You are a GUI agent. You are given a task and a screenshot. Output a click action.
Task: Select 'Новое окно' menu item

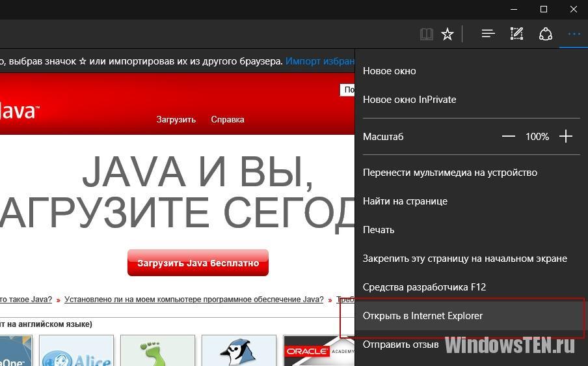(471, 71)
